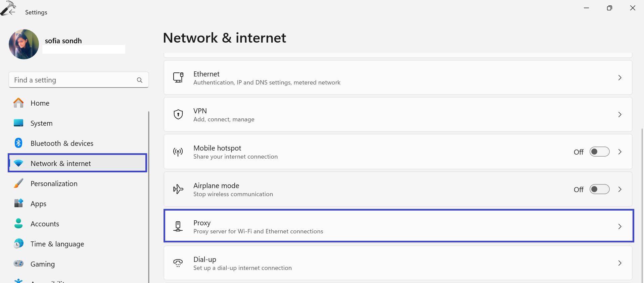This screenshot has width=644, height=283.
Task: Expand Ethernet settings with its chevron
Action: click(x=620, y=78)
